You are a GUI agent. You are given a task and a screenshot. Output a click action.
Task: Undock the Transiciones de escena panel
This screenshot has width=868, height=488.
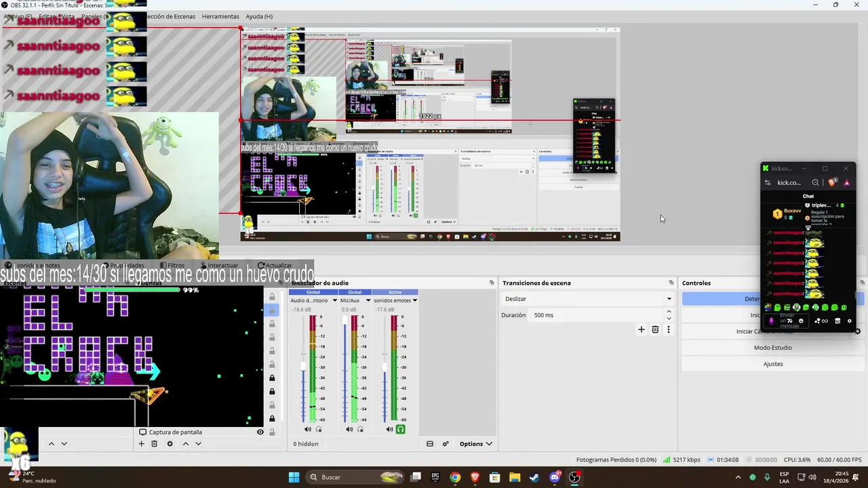click(x=671, y=283)
